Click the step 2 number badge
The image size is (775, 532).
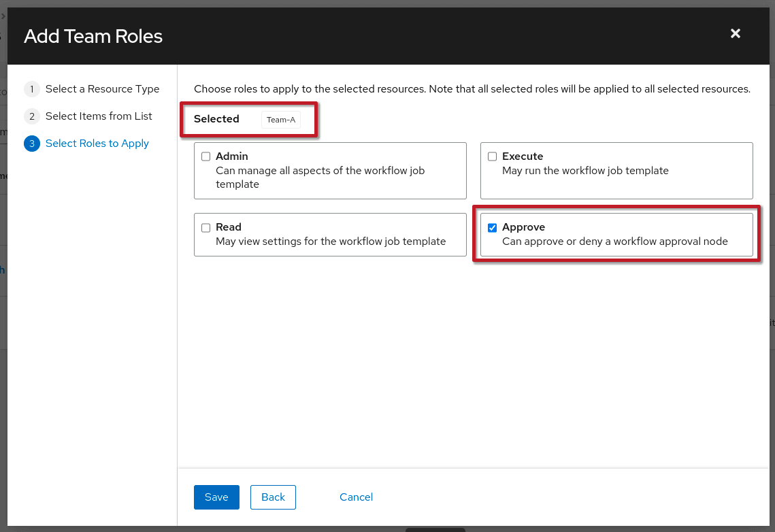coord(31,116)
